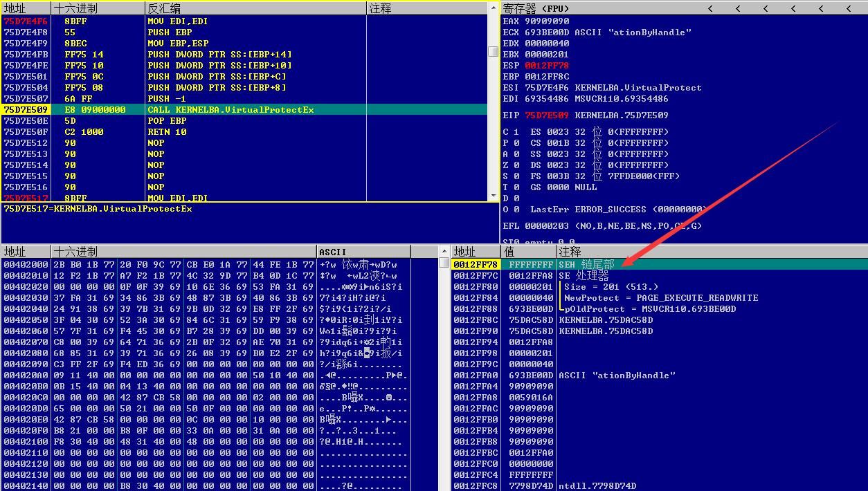
Task: Select the RETN 10 instruction row
Action: coord(250,131)
